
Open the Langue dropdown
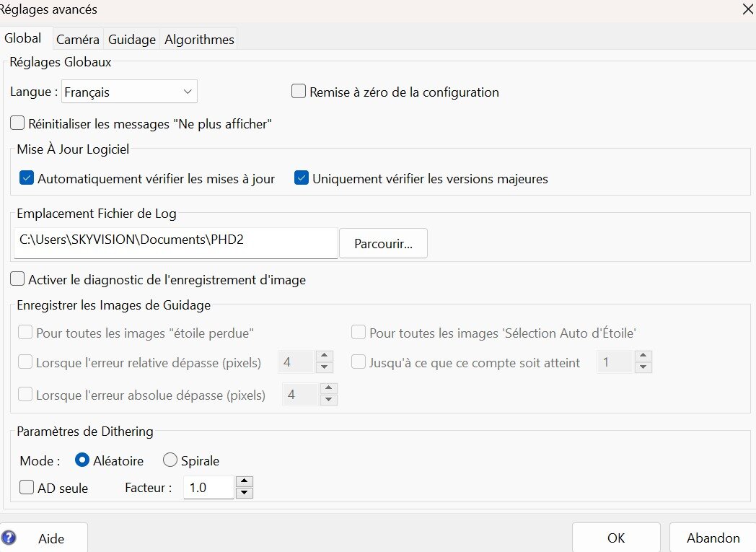[129, 92]
